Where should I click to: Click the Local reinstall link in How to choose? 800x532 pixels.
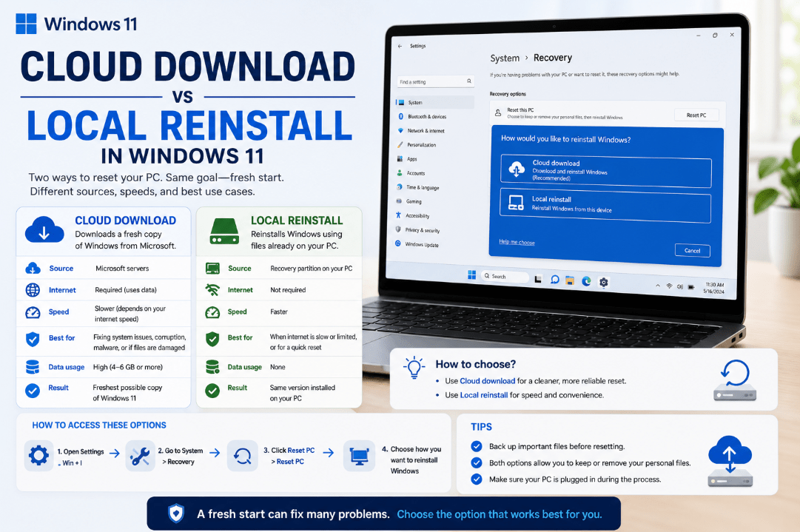(484, 395)
